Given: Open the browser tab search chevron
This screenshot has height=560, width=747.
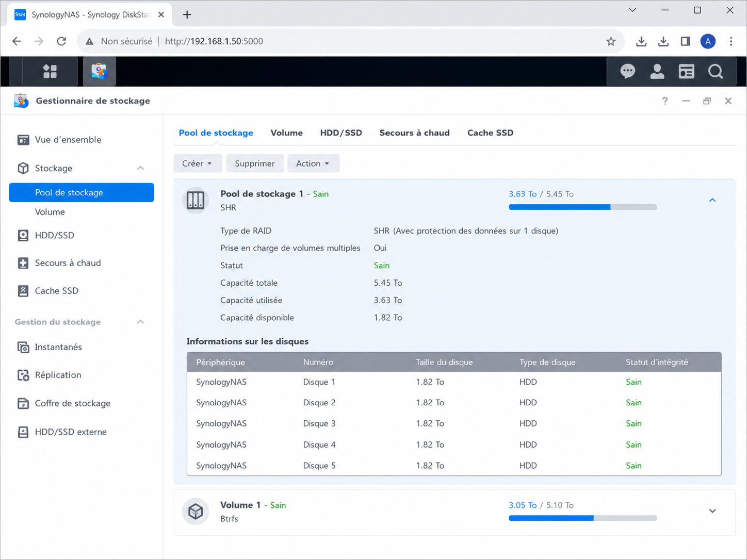Looking at the screenshot, I should click(632, 10).
